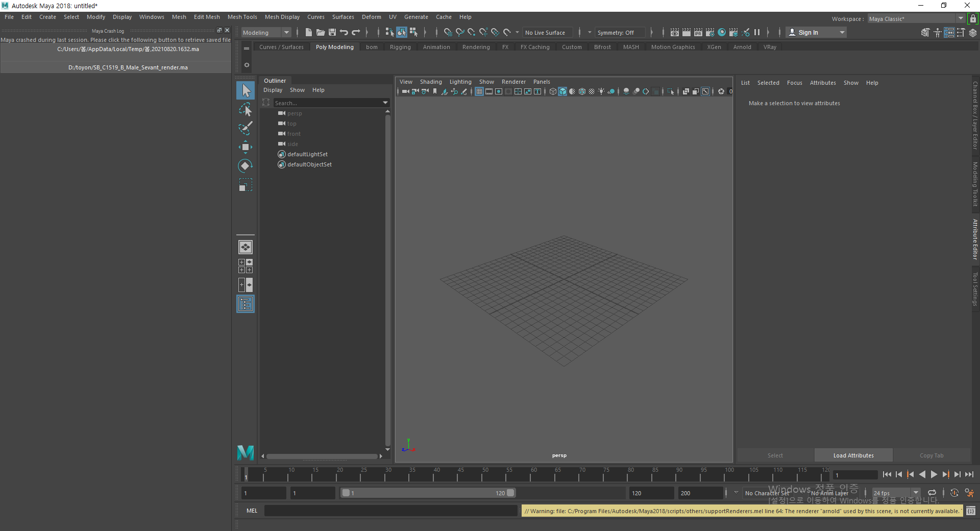Toggle resolution gate display
The image size is (980, 531).
[499, 91]
